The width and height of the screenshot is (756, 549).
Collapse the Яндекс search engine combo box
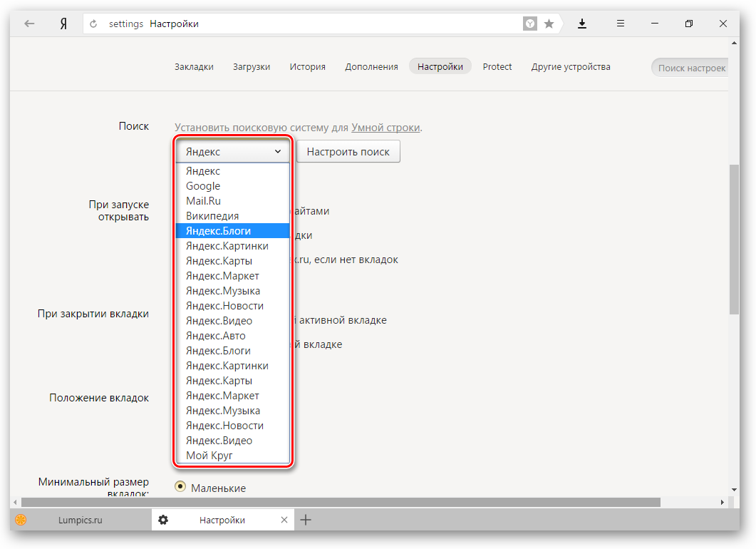pos(233,152)
